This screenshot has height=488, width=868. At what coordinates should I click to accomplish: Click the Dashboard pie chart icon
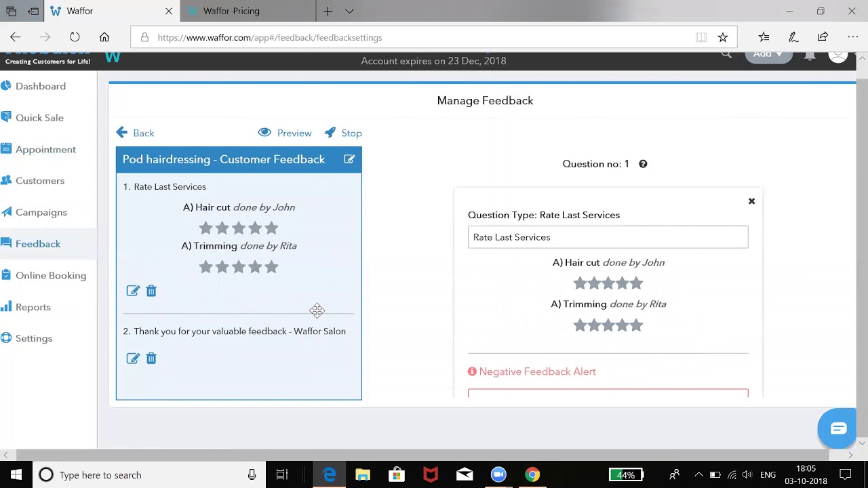[x=6, y=85]
